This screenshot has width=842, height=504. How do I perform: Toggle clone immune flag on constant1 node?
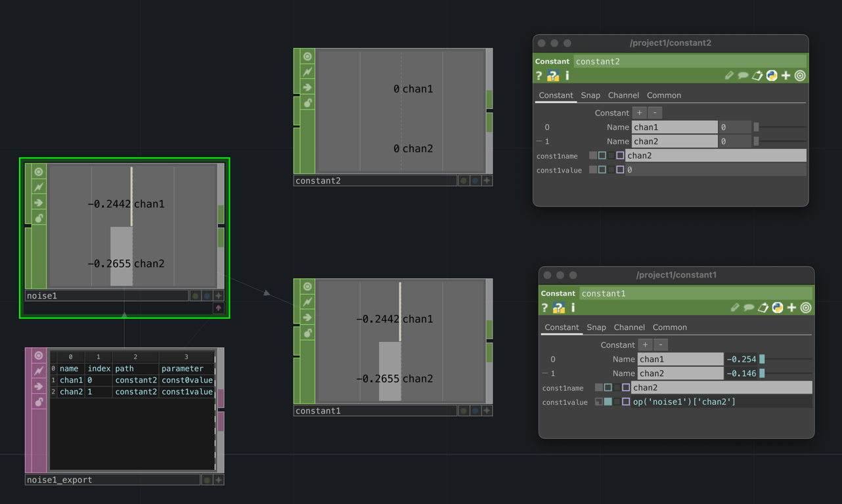coord(307,302)
